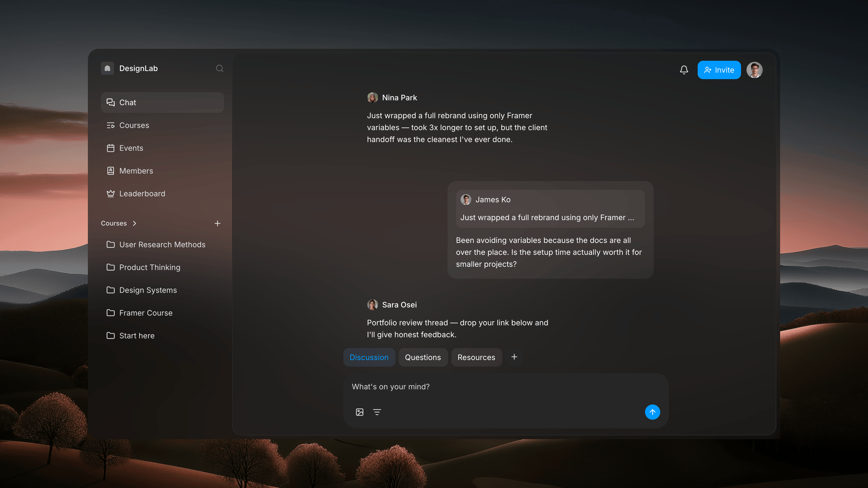Open the Members page

tap(162, 171)
